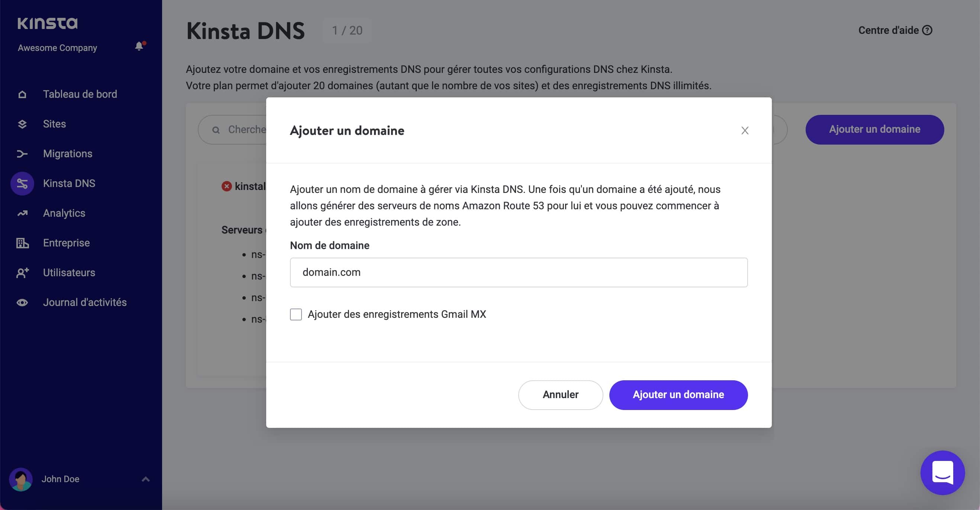Switch to Journal d'activités in the sidebar

pyautogui.click(x=84, y=302)
